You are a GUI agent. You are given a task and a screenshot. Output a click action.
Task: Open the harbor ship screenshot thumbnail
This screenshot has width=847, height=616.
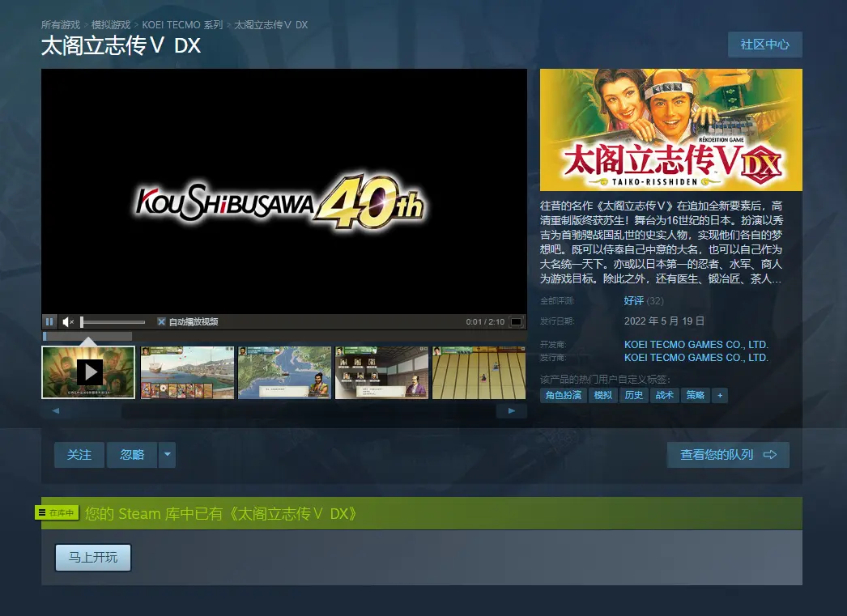pyautogui.click(x=187, y=372)
